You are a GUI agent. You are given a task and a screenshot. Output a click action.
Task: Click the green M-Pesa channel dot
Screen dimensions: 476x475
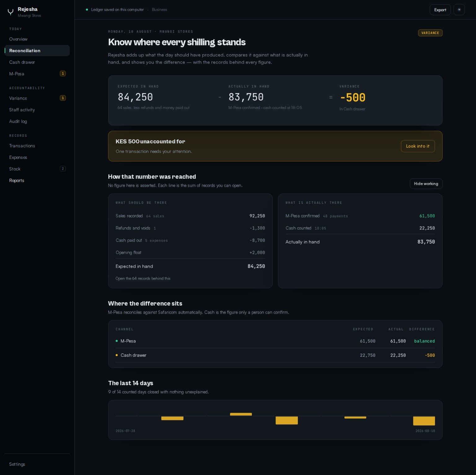click(117, 341)
